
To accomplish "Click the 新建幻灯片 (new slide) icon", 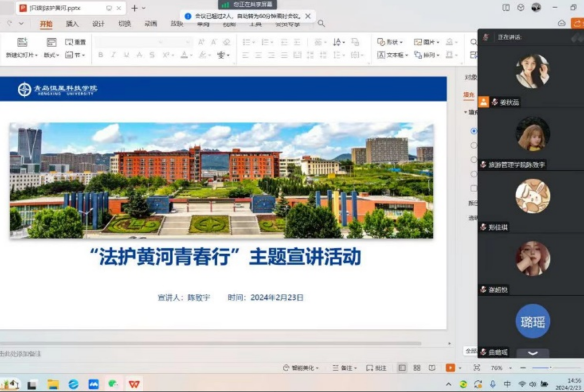I will [22, 43].
